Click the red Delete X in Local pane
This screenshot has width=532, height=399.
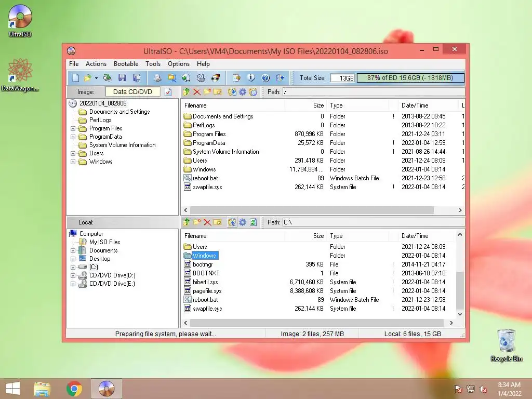(207, 222)
